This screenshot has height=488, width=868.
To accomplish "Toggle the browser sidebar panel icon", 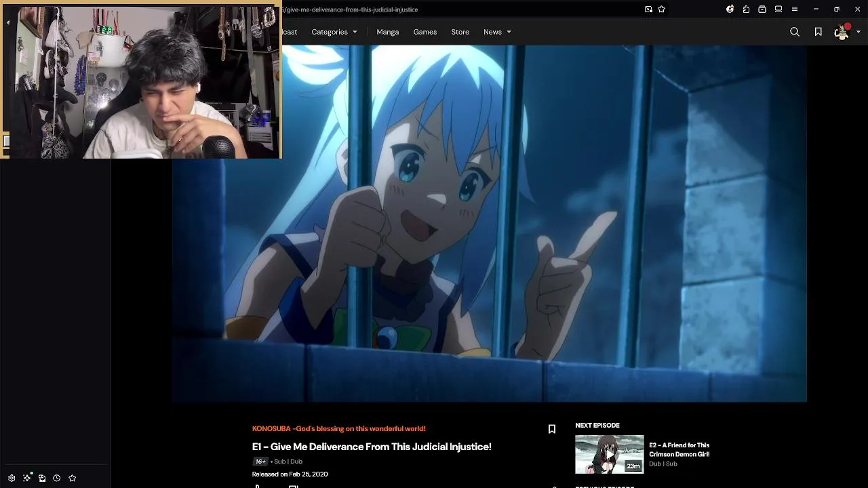I will (778, 9).
